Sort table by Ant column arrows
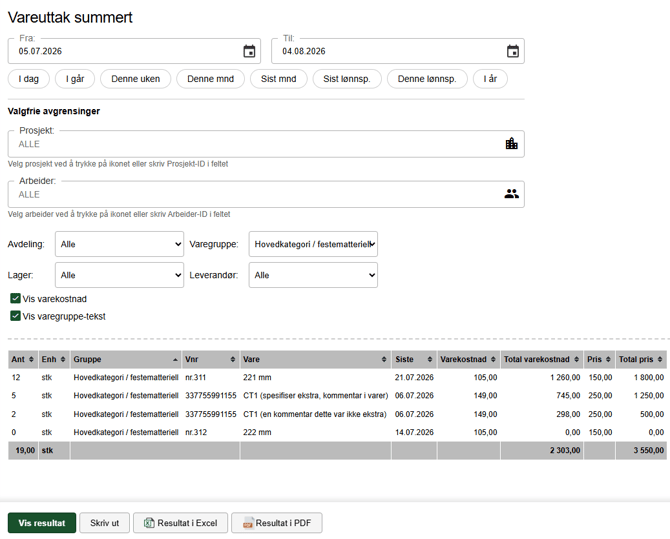The image size is (670, 539). [31, 359]
